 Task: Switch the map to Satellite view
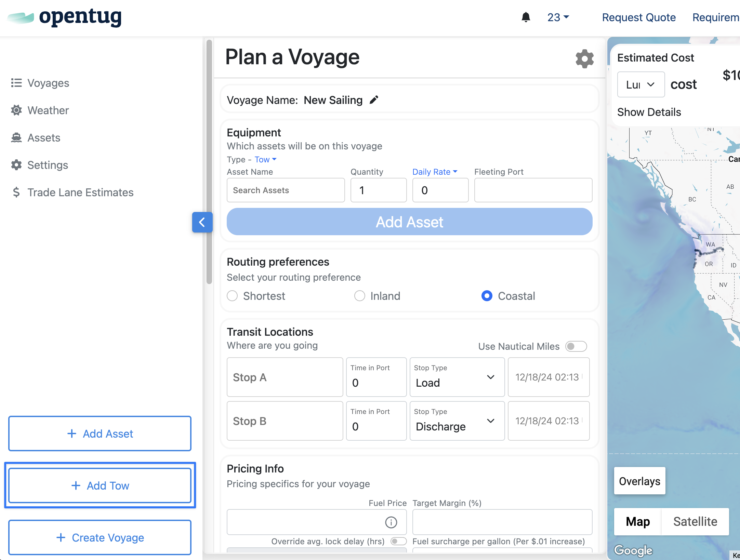695,521
